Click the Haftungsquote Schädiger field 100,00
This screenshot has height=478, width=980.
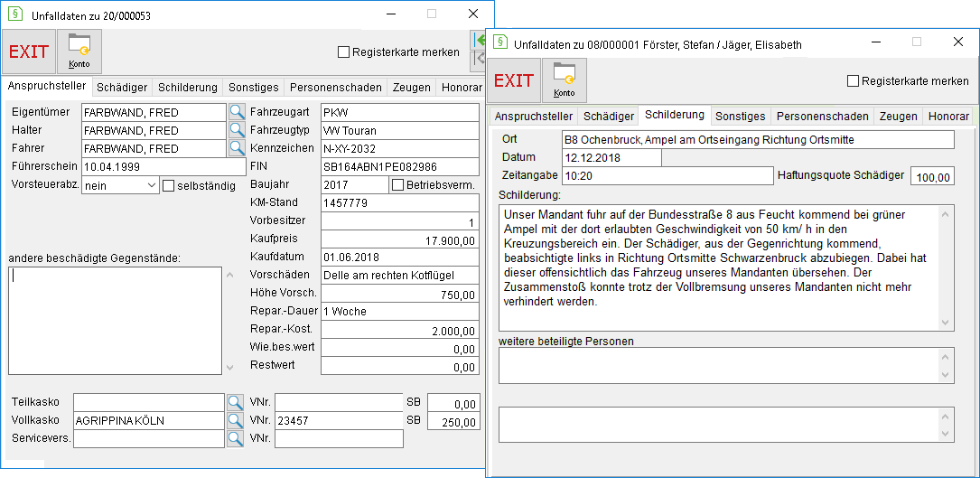pyautogui.click(x=932, y=176)
